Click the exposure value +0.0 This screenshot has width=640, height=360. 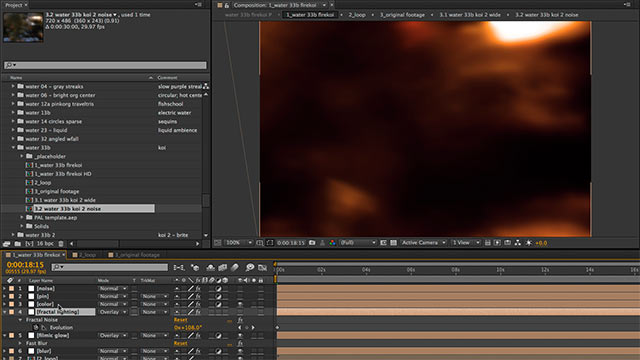pyautogui.click(x=541, y=243)
